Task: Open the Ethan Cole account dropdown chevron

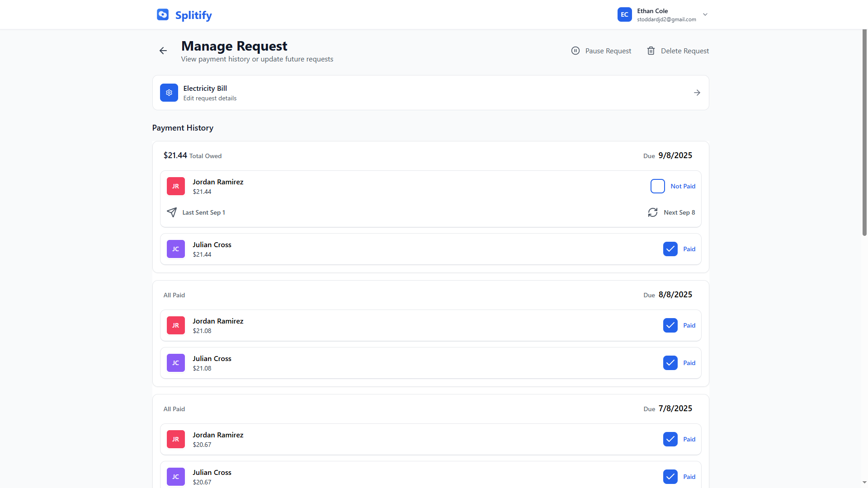Action: coord(705,14)
